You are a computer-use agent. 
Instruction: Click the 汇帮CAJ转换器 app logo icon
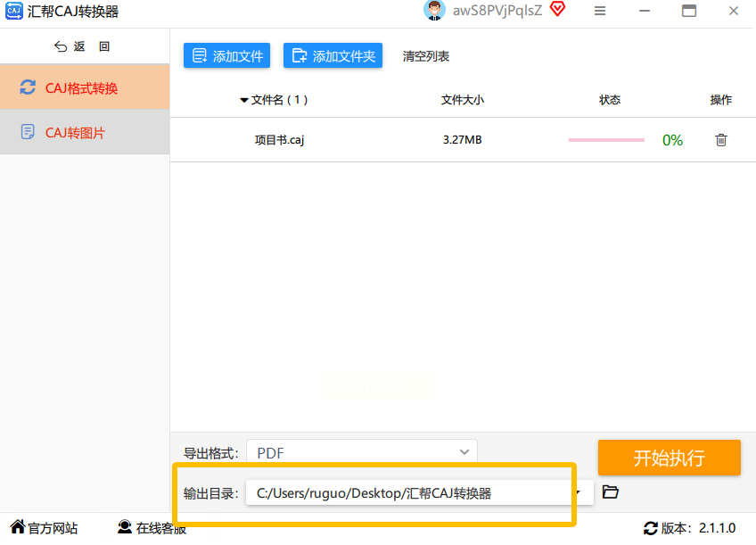[14, 11]
